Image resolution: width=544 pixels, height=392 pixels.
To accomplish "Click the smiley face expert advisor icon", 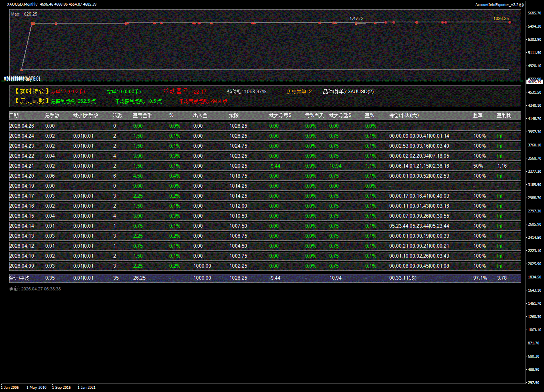I will tap(521, 4).
